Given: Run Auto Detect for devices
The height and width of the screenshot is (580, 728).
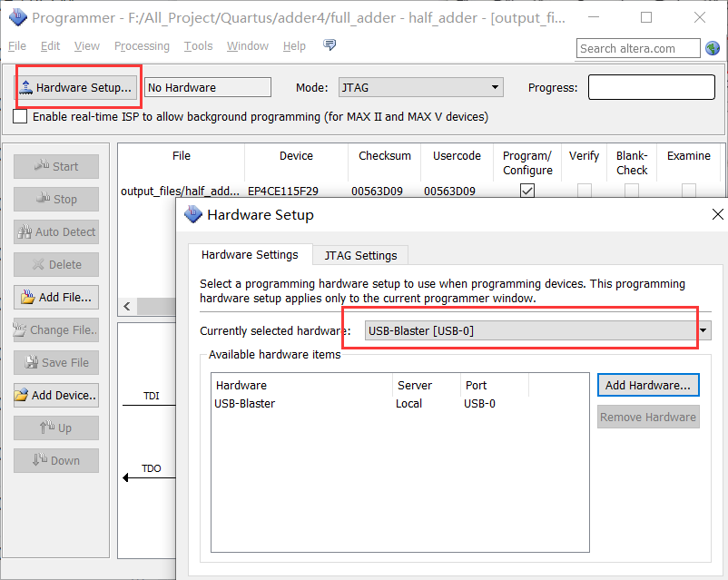Looking at the screenshot, I should 56,231.
